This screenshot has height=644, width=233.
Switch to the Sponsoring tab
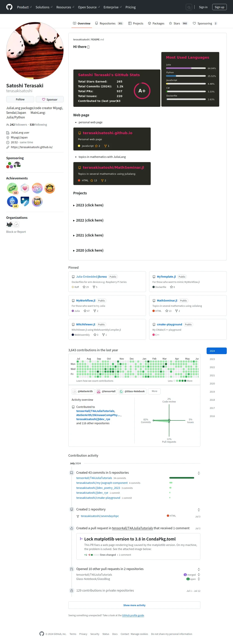coord(205,23)
